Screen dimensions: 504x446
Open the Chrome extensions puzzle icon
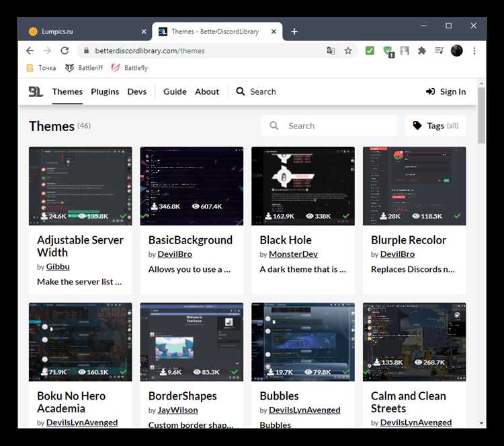click(422, 50)
